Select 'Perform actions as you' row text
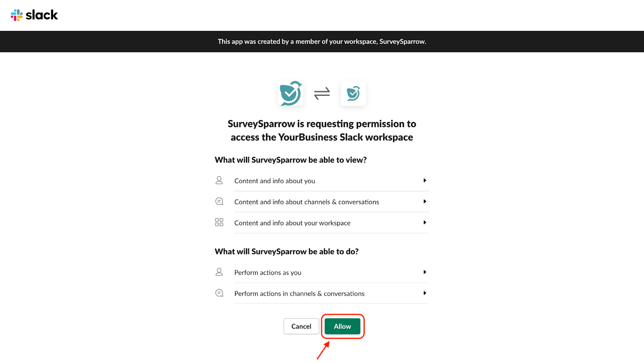Screen dimensions: 644x363 coord(268,273)
